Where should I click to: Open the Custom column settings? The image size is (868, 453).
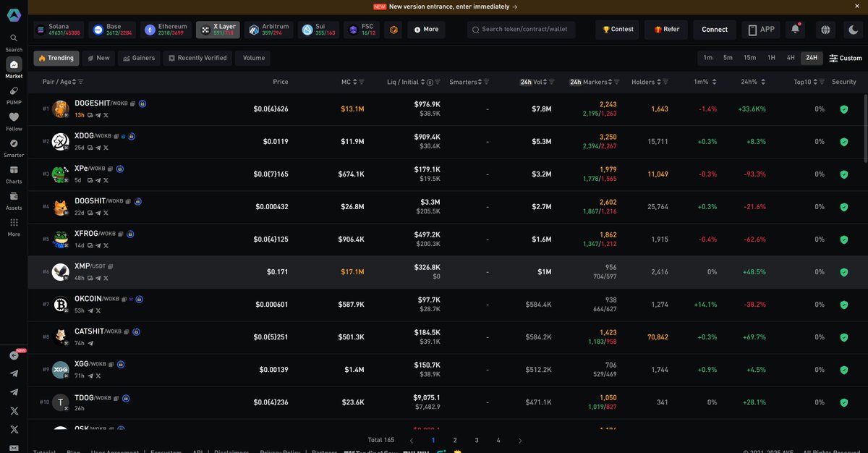[846, 58]
